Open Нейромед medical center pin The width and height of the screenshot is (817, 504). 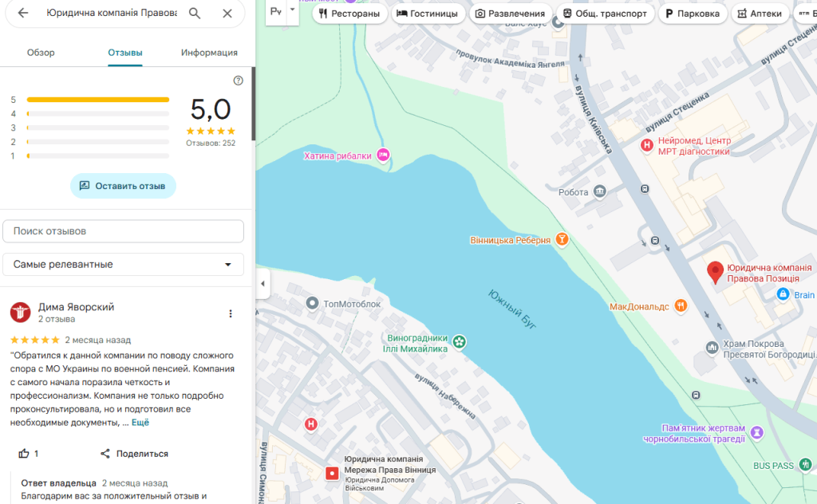pyautogui.click(x=646, y=145)
